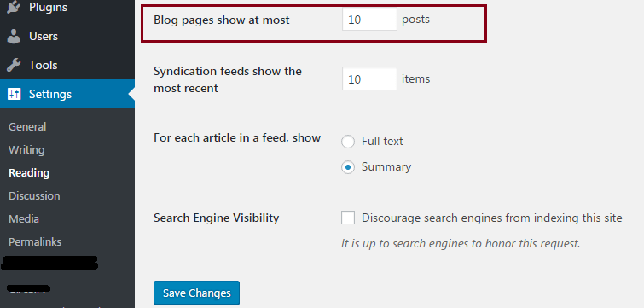Click the Settings sliders icon
Viewport: 644px width, 308px height.
[x=14, y=94]
